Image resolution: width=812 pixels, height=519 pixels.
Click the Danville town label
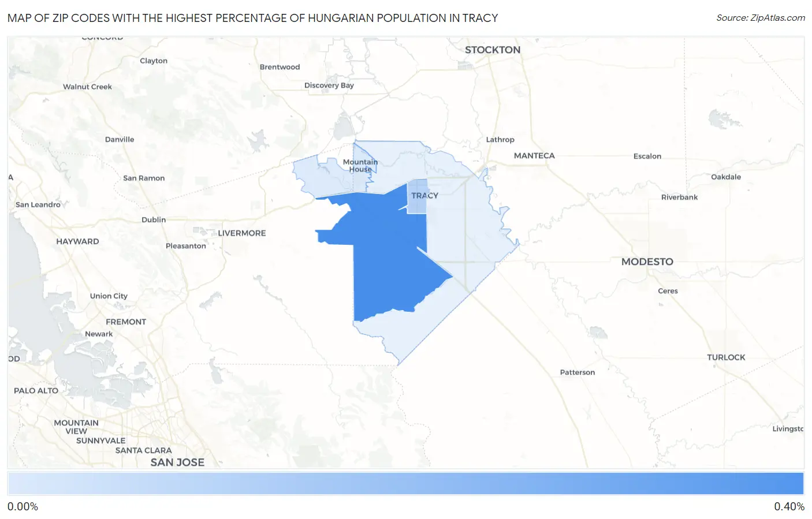click(x=120, y=140)
